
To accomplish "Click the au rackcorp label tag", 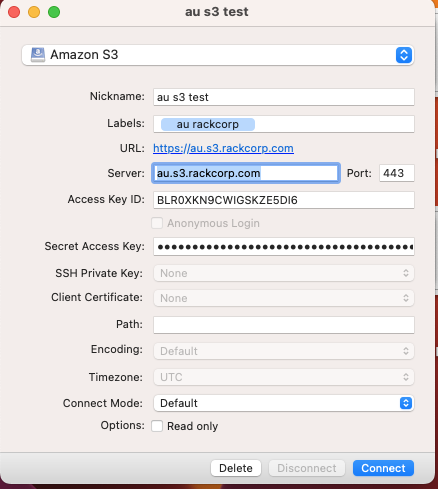I will click(208, 124).
